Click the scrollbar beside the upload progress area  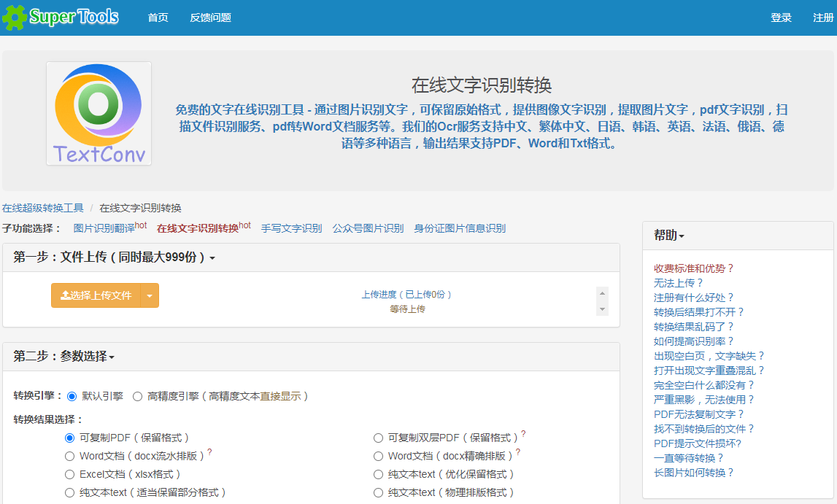click(601, 301)
